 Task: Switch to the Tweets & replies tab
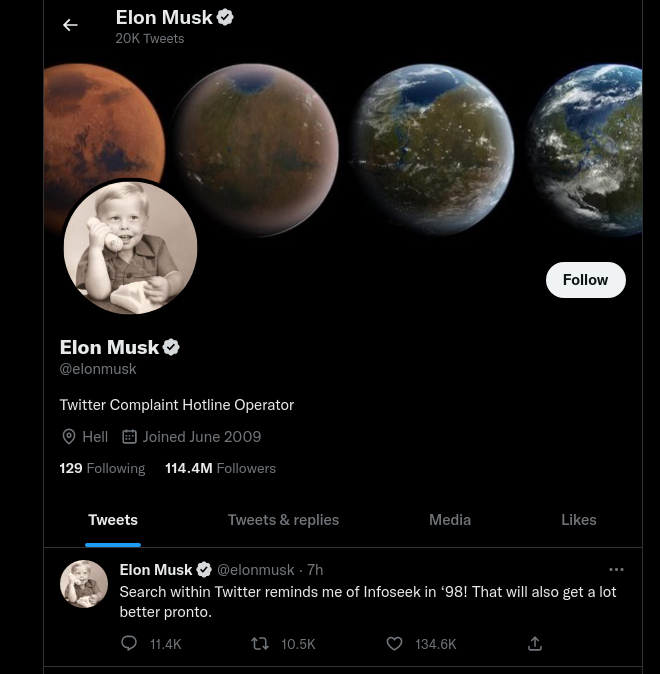coord(283,520)
